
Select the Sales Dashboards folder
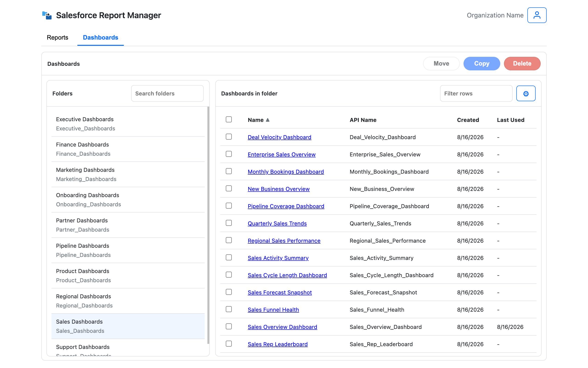coord(128,326)
